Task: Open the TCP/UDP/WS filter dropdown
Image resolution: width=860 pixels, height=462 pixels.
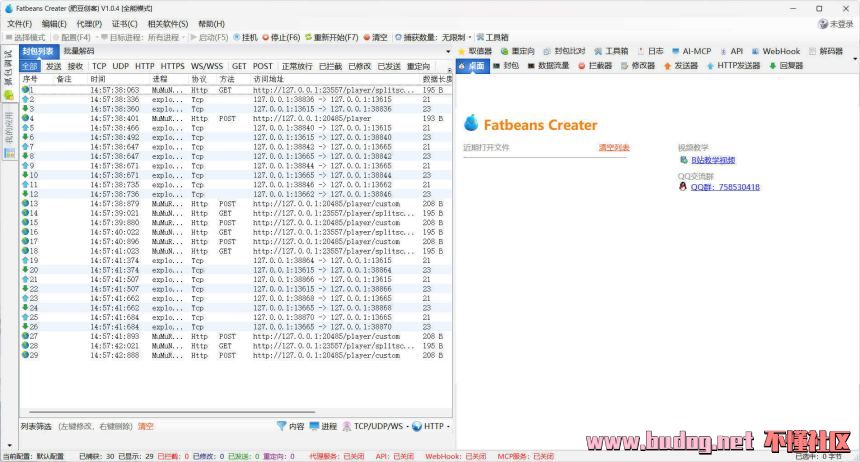Action: click(376, 426)
